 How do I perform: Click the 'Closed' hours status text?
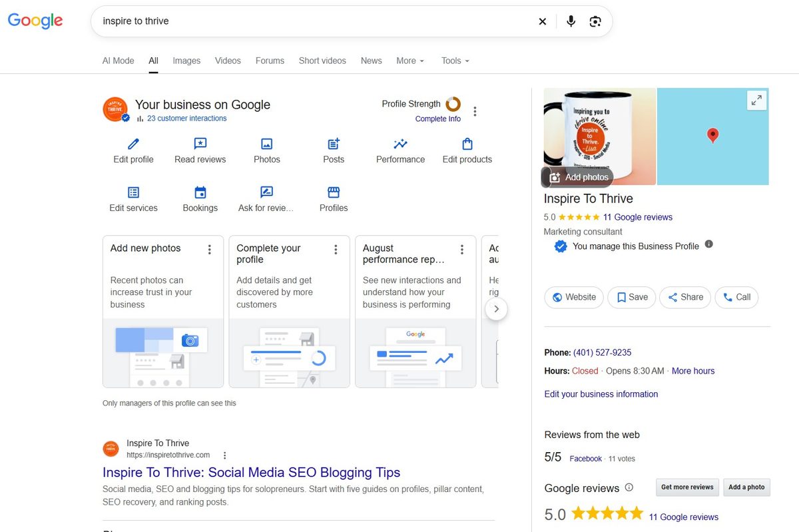(585, 371)
